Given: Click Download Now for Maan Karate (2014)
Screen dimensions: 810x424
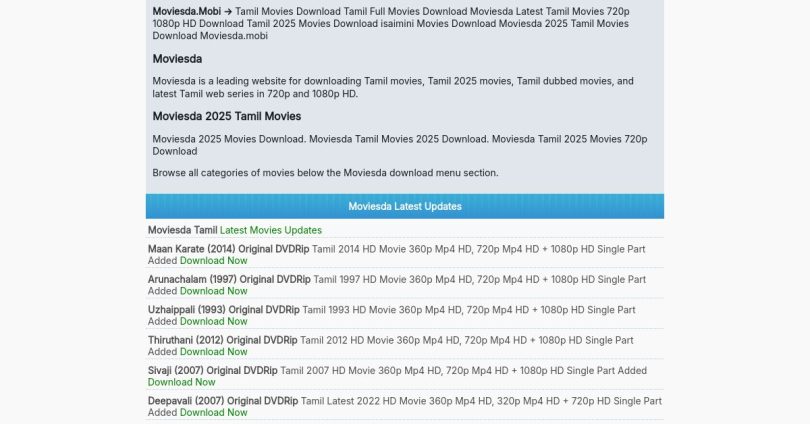Looking at the screenshot, I should [x=213, y=261].
